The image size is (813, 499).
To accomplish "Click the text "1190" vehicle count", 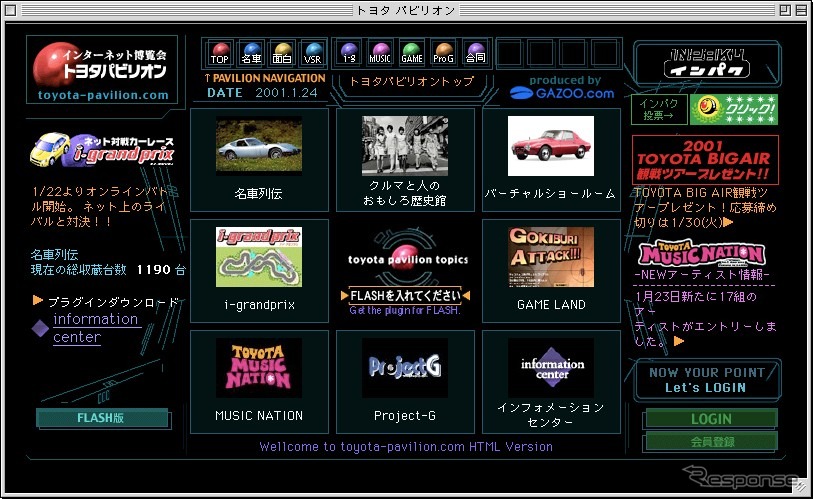I will point(153,270).
